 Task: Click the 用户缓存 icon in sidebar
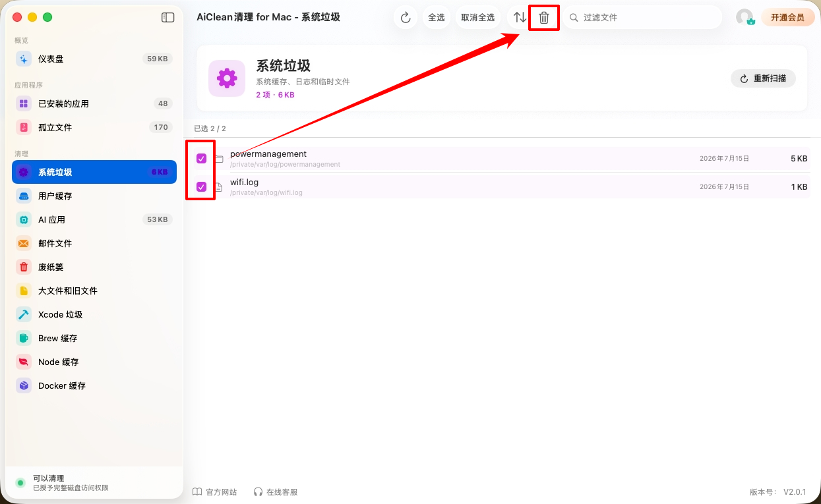24,196
